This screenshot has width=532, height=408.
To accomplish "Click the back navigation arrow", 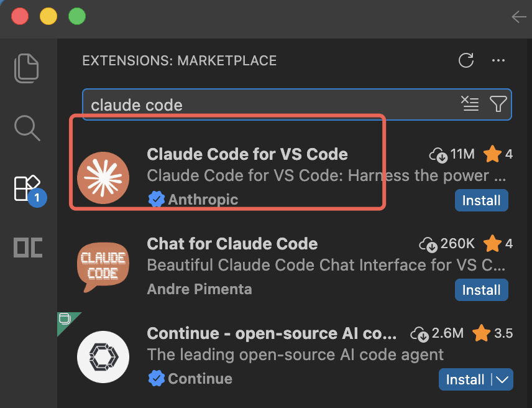I will click(x=518, y=17).
